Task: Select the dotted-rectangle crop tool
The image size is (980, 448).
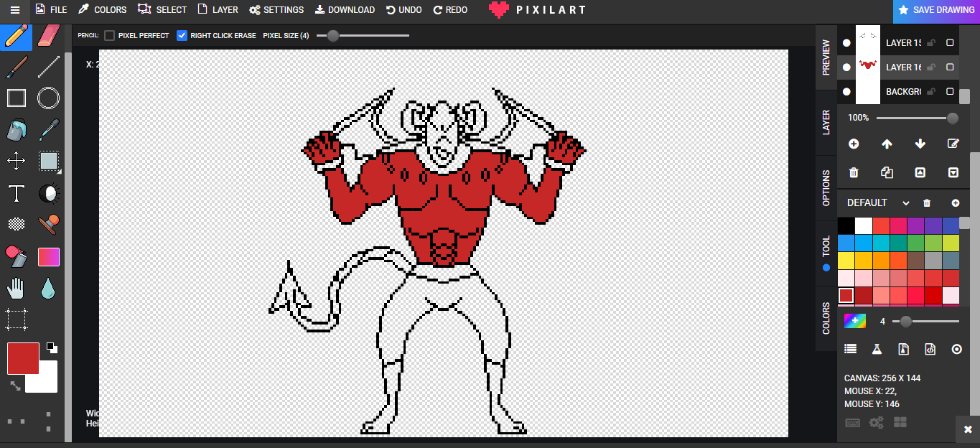Action: coord(16,319)
